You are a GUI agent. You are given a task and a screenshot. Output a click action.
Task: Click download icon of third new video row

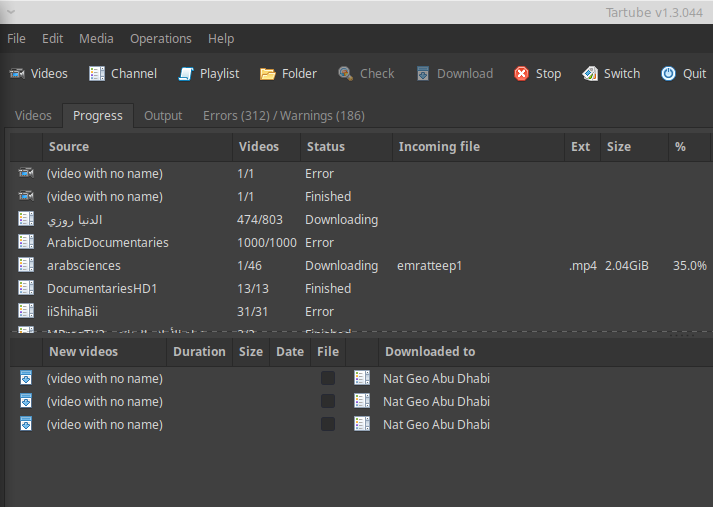[26, 423]
